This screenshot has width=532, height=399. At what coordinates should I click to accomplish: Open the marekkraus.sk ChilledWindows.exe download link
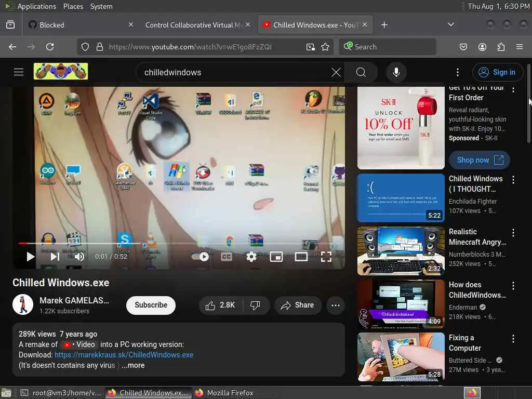point(124,355)
